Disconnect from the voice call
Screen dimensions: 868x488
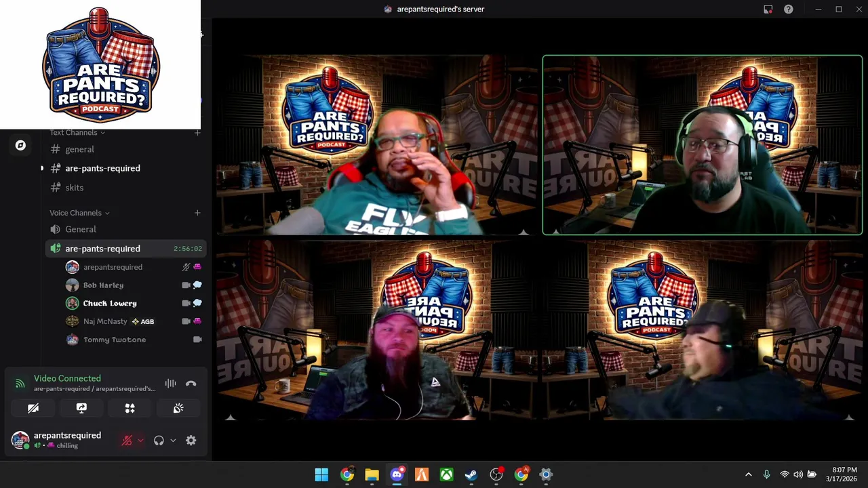click(191, 384)
